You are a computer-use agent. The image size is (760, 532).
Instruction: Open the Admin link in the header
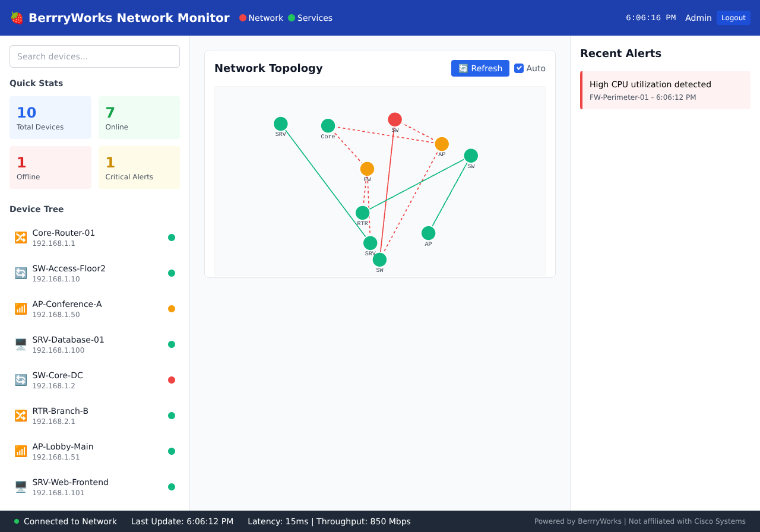[698, 18]
